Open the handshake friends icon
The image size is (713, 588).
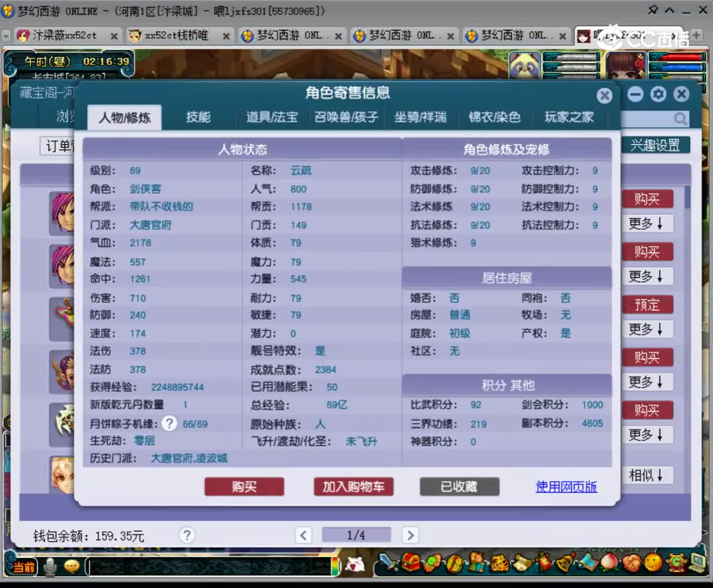tap(631, 562)
